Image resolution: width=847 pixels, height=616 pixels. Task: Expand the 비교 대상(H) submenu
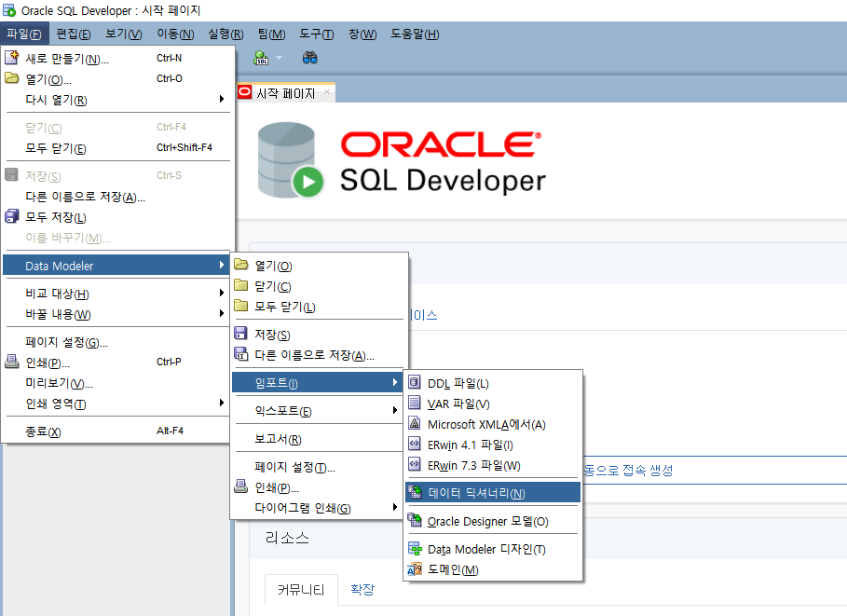click(x=222, y=293)
